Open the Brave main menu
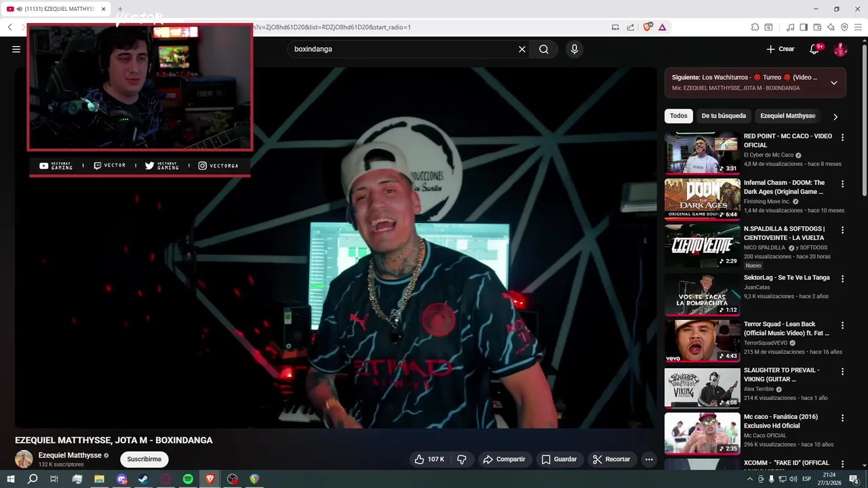Screen dimensions: 868x488 pos(859,27)
